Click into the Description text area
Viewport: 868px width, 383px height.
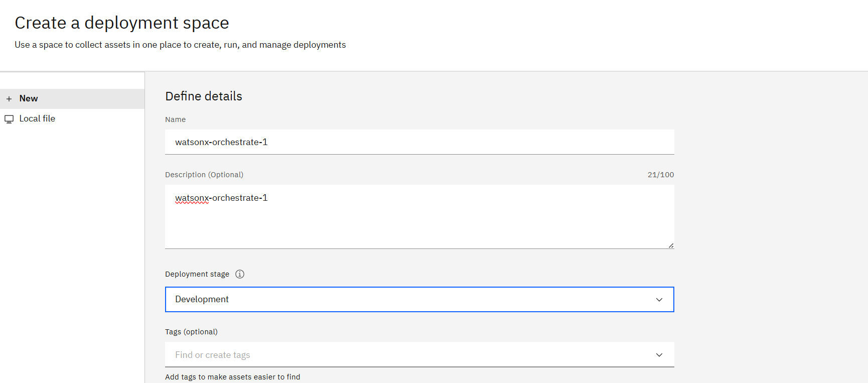[x=419, y=217]
